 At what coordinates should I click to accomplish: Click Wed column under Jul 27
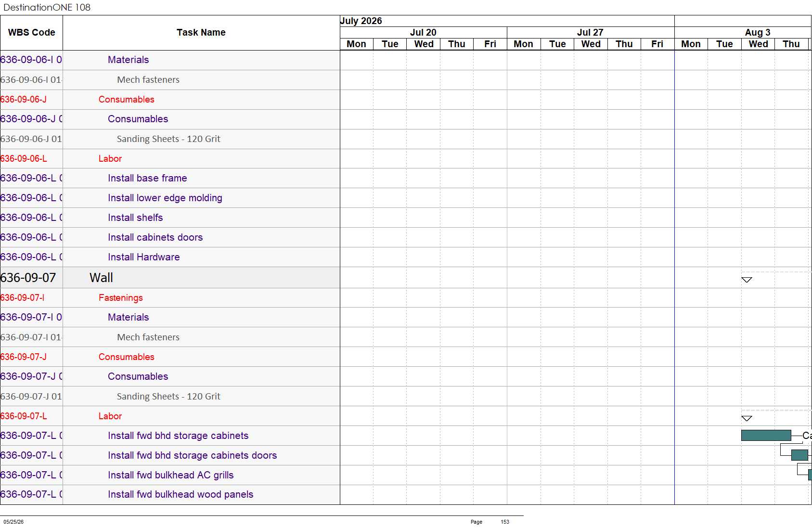(x=591, y=44)
